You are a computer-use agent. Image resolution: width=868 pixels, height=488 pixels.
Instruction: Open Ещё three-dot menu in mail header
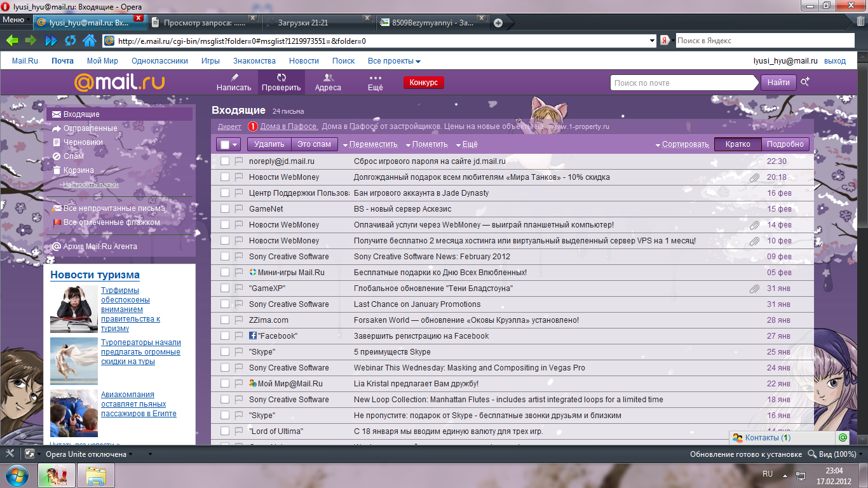[x=375, y=83]
